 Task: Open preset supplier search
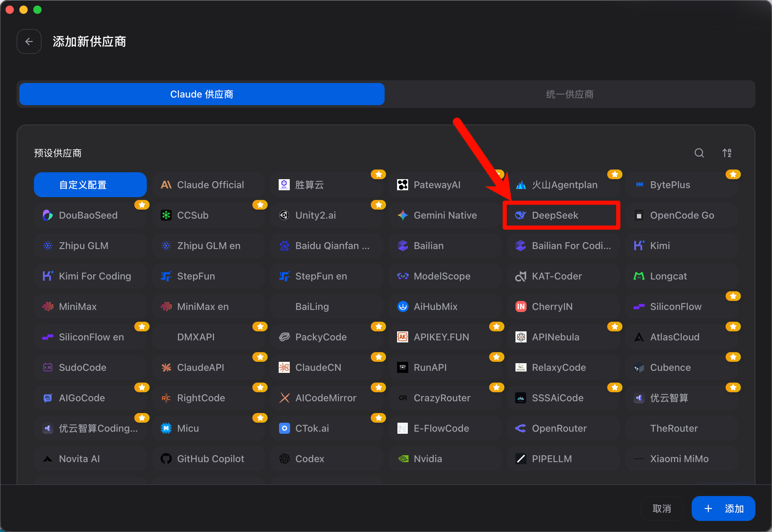(x=699, y=153)
